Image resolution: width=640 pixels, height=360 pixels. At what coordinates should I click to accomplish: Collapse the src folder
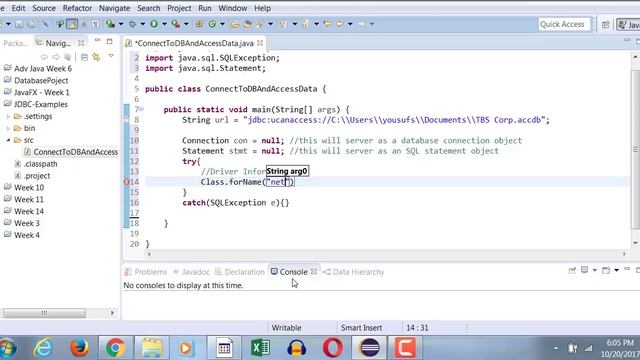(x=8, y=140)
